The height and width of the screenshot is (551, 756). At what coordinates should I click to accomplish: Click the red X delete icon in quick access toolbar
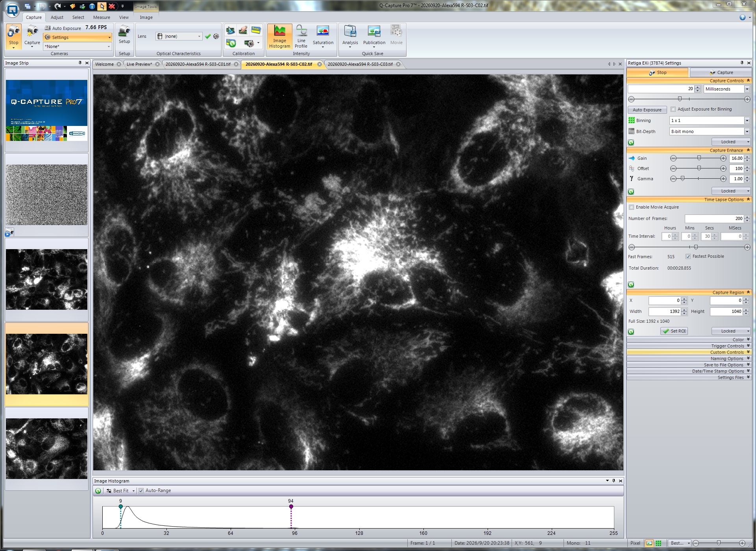pos(112,6)
